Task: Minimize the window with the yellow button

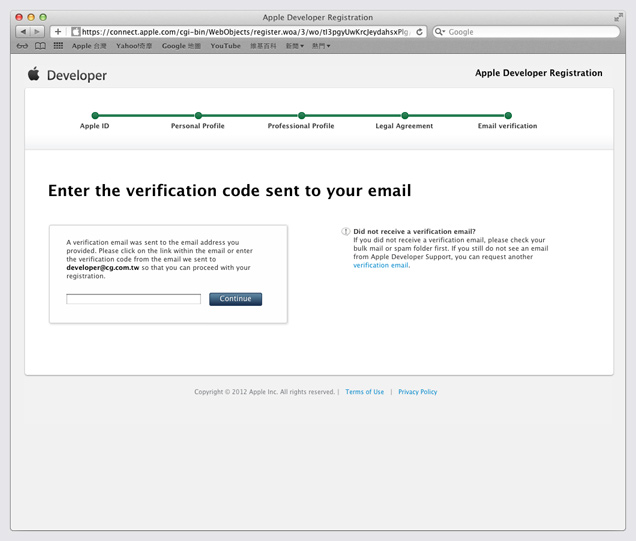Action: pyautogui.click(x=31, y=17)
